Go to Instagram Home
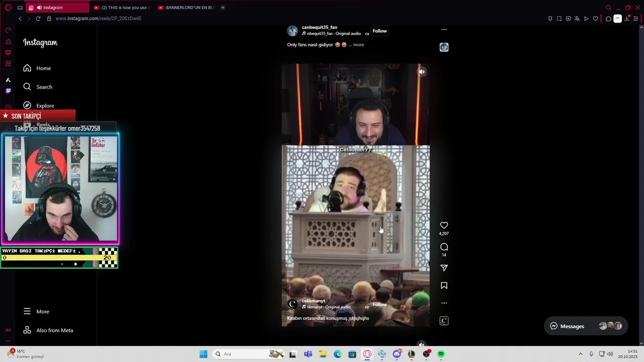This screenshot has width=644, height=362. pyautogui.click(x=37, y=68)
